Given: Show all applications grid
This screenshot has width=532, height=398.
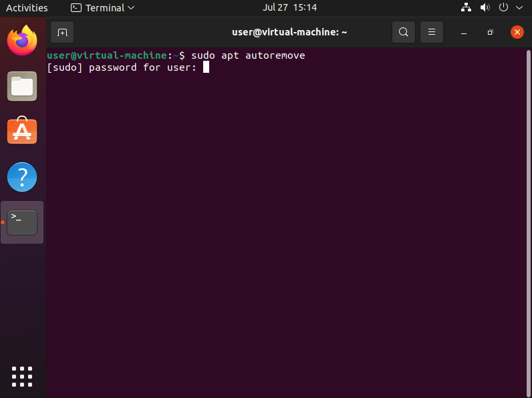Looking at the screenshot, I should click(x=22, y=376).
